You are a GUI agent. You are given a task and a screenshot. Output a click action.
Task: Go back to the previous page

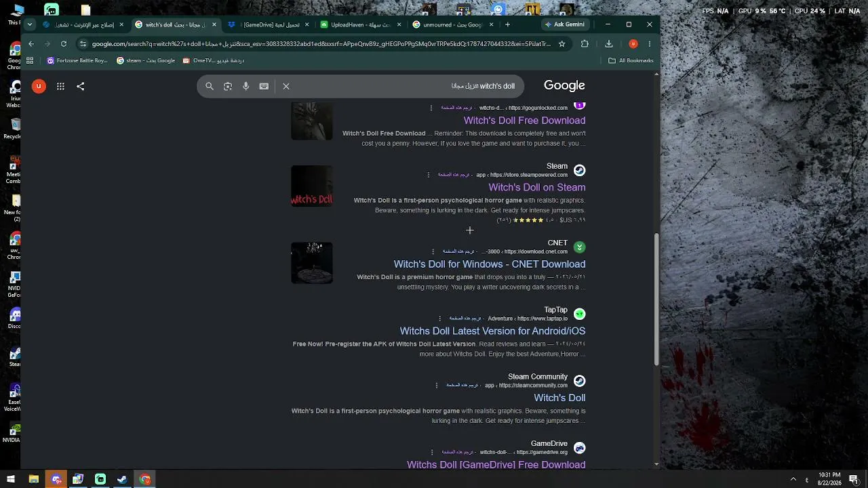click(x=31, y=44)
